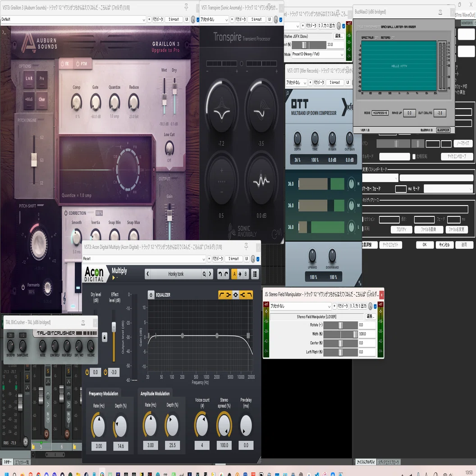The width and height of the screenshot is (476, 476).
Task: Open the OTT preset dropdown
Action: click(x=296, y=82)
